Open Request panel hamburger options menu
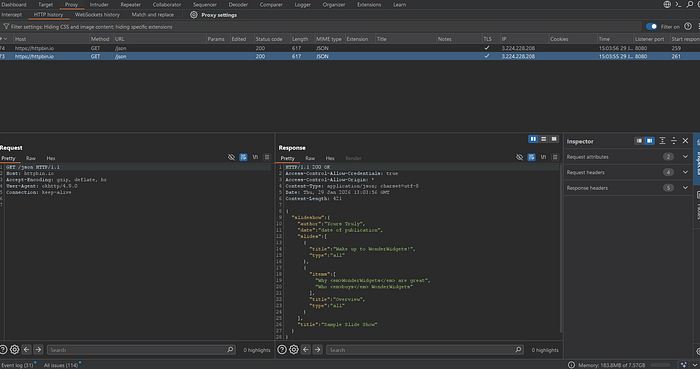Screen dimensions: 700x369 267,157
